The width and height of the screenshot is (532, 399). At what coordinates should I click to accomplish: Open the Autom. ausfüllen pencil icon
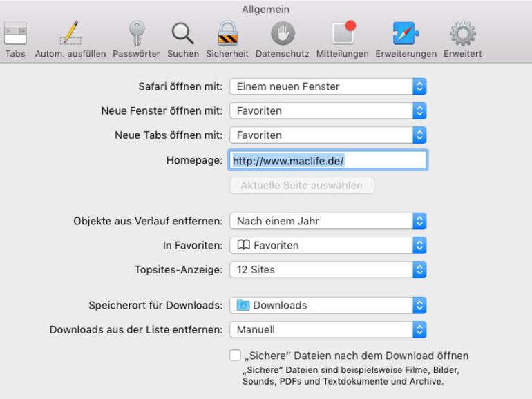click(70, 33)
